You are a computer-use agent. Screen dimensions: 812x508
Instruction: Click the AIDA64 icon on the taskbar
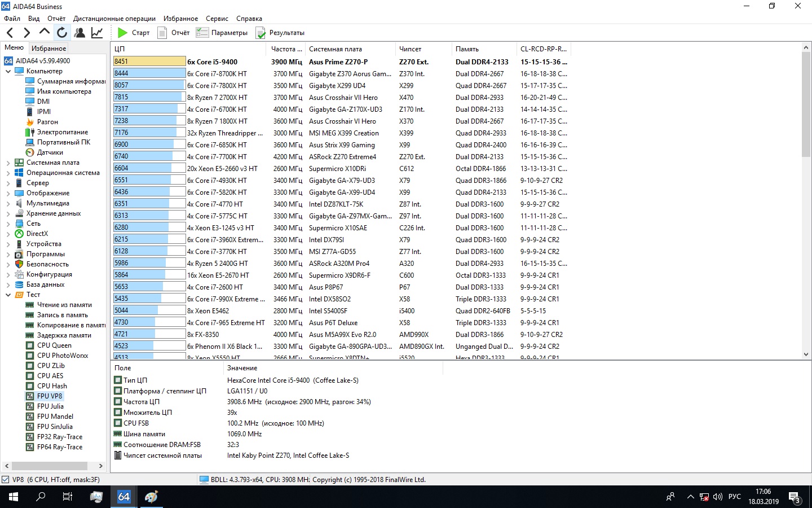point(123,497)
